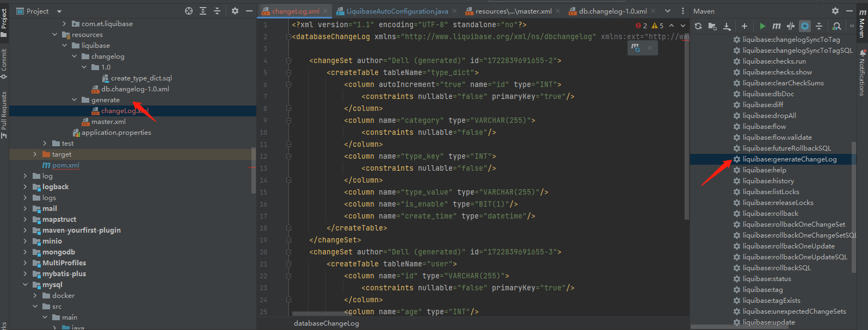Select create_type_dict.sql file
This screenshot has height=330, width=868.
coord(137,78)
